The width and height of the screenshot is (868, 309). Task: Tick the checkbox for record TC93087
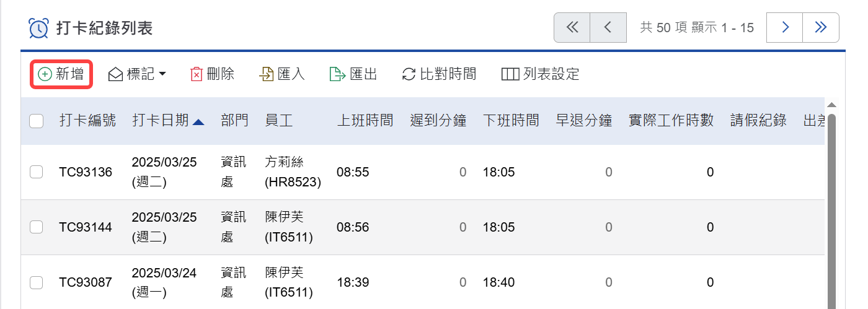[37, 282]
